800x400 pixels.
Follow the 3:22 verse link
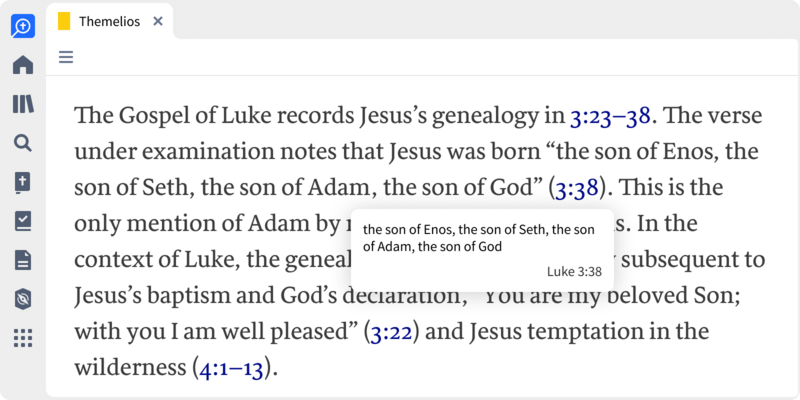click(391, 332)
